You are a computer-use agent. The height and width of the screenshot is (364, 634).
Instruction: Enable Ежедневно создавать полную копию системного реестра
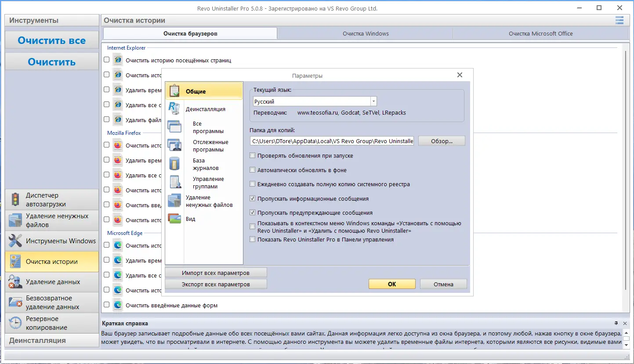(253, 184)
